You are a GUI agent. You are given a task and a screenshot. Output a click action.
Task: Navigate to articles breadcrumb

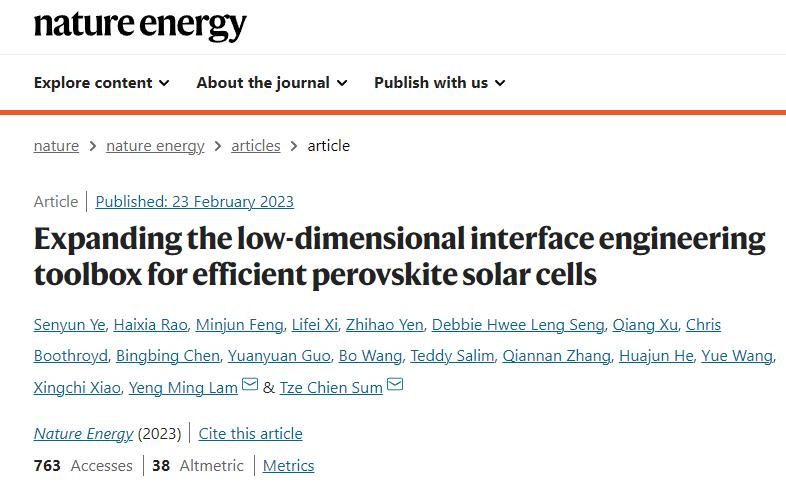tap(256, 146)
